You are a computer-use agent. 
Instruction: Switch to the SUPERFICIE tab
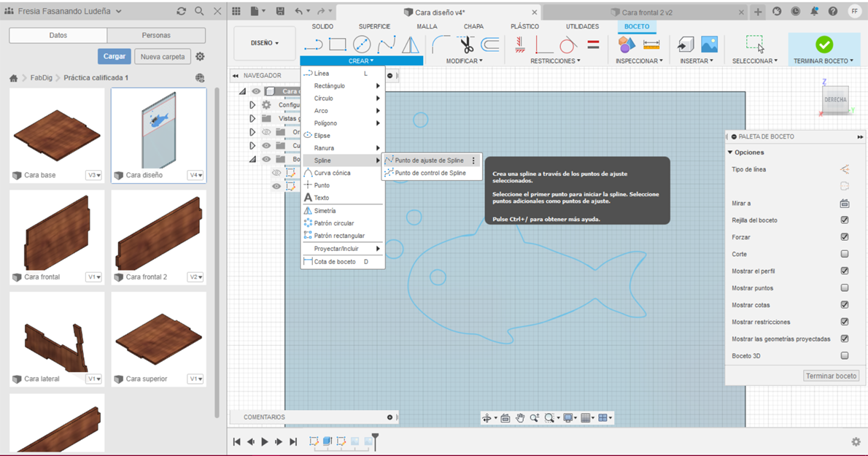tap(374, 26)
